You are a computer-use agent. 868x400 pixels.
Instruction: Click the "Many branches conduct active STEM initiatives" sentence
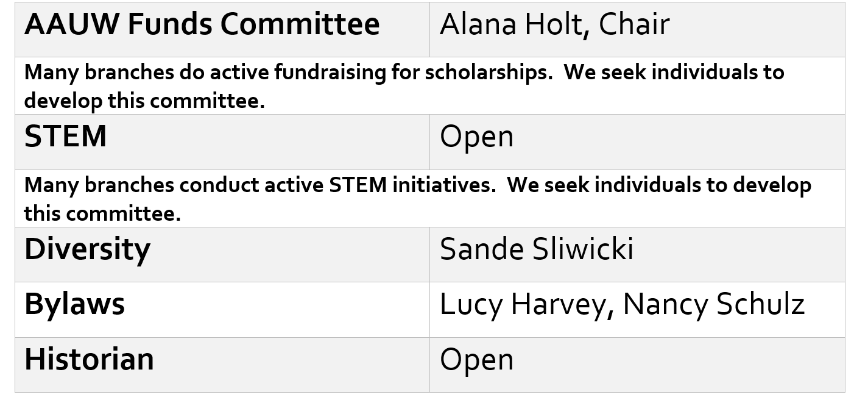(x=260, y=185)
